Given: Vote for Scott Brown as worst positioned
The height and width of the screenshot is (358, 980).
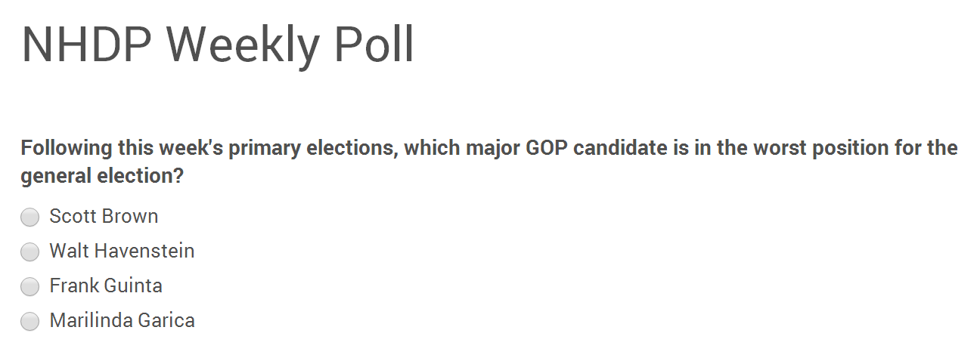Looking at the screenshot, I should 30,218.
